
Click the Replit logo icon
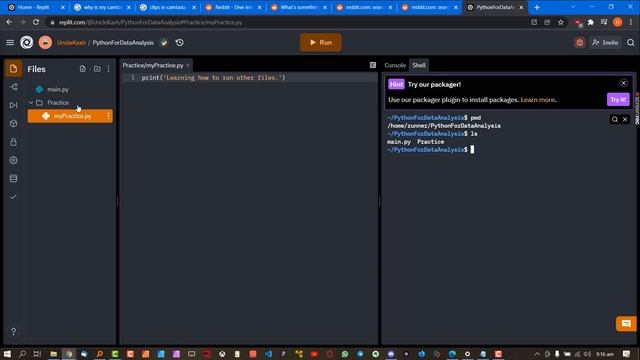coord(27,42)
